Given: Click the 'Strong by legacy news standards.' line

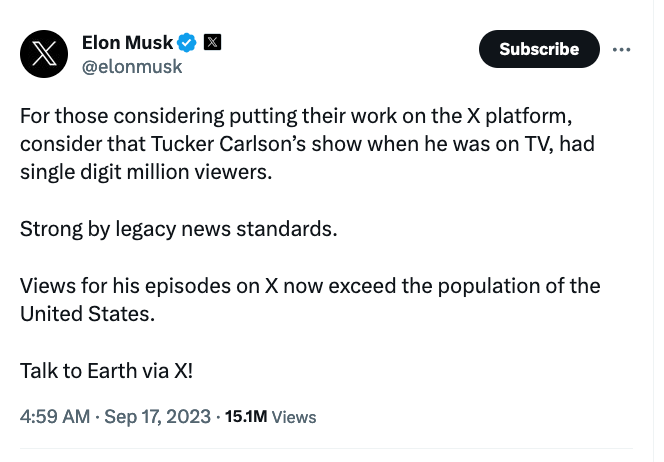Looking at the screenshot, I should pyautogui.click(x=179, y=229).
